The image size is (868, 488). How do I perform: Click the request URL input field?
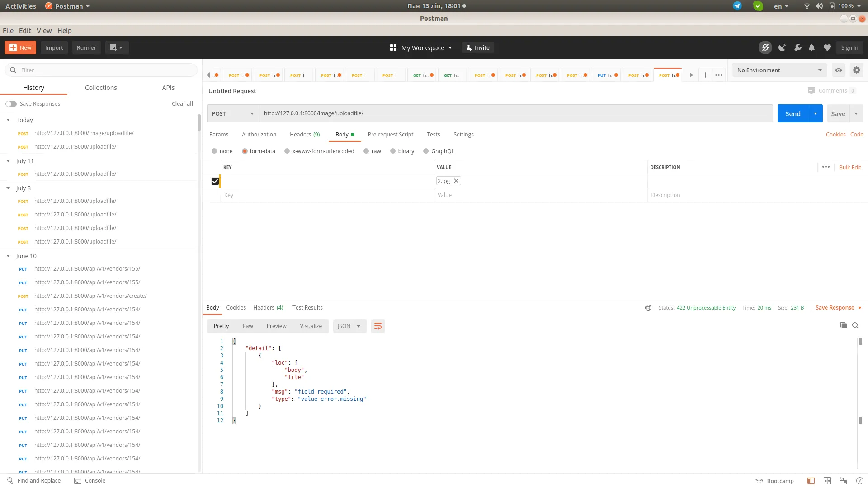coord(515,113)
